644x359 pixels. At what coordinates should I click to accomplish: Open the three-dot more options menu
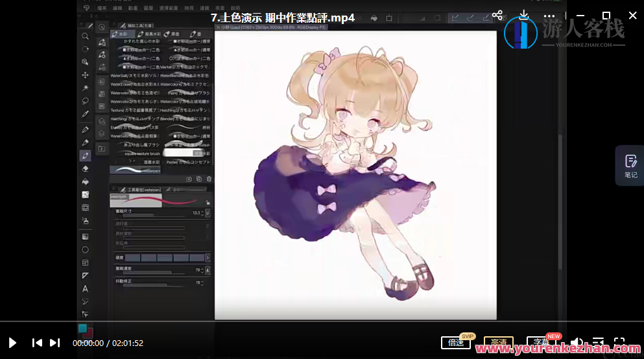pos(549,15)
